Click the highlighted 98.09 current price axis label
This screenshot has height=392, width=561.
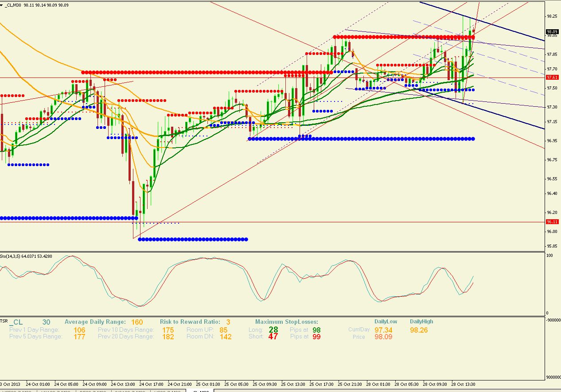(552, 32)
